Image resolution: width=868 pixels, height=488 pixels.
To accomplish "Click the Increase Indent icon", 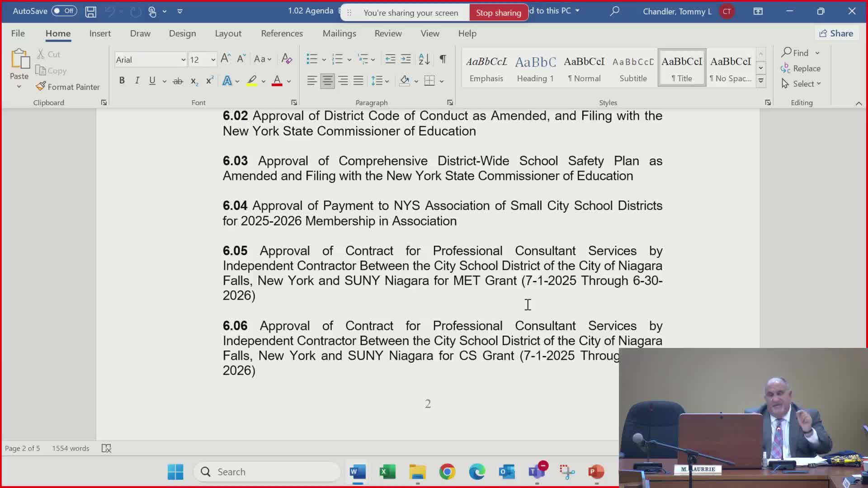I will click(406, 59).
